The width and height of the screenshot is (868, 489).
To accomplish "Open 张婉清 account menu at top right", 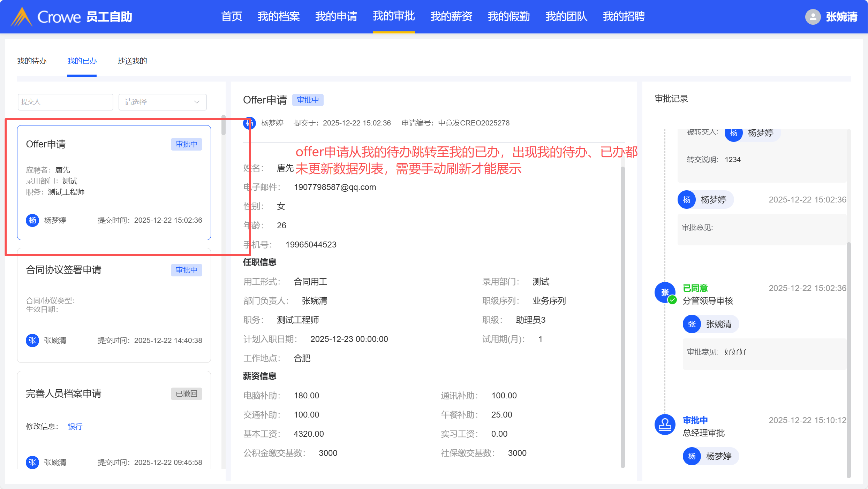I will tap(841, 17).
